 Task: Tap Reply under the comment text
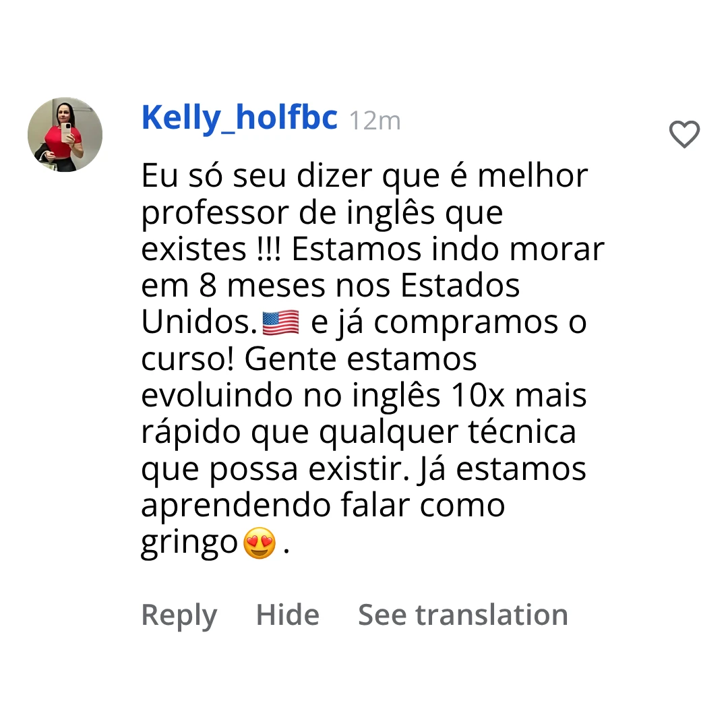coord(179,614)
